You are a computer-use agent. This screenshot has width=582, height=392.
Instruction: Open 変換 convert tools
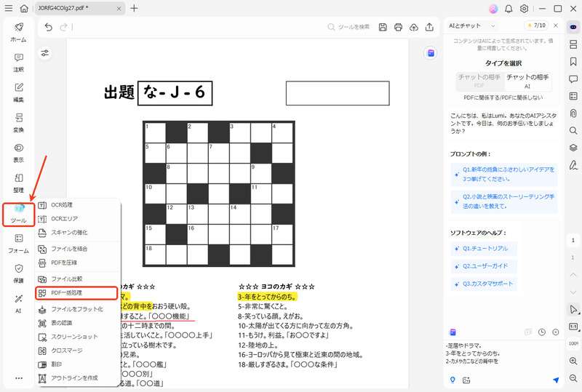19,123
